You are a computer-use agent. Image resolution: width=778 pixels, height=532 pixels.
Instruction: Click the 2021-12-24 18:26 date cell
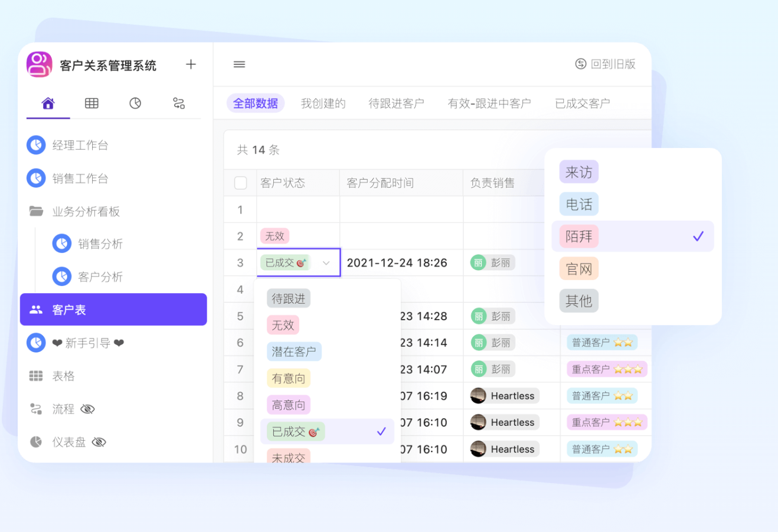click(397, 263)
